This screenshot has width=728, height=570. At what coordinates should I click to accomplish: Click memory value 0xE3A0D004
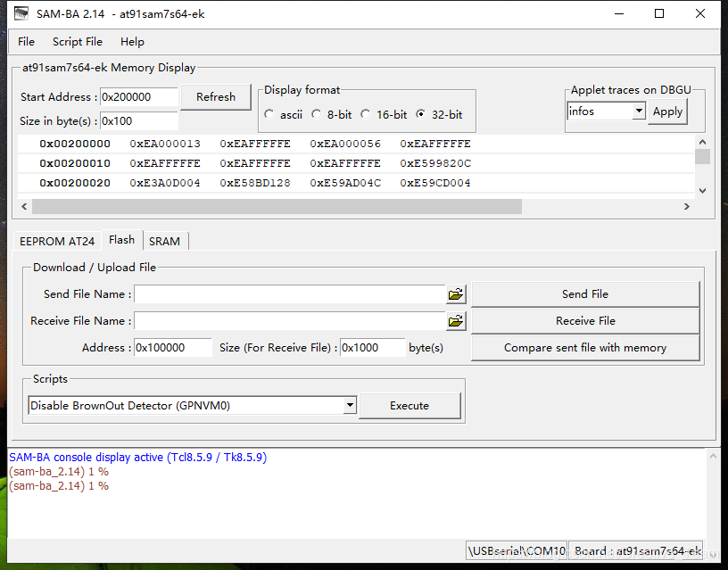pos(165,183)
